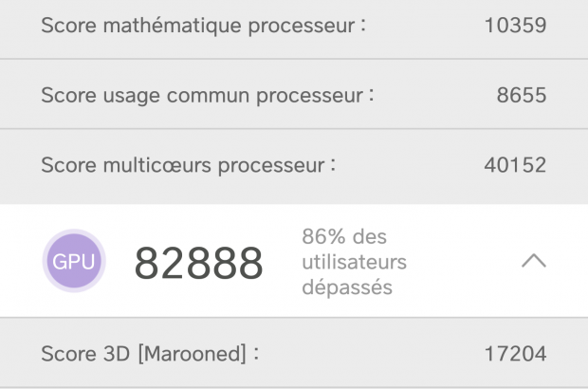Select the 40152 score value
Viewport: 588px width, 389px height.
515,166
